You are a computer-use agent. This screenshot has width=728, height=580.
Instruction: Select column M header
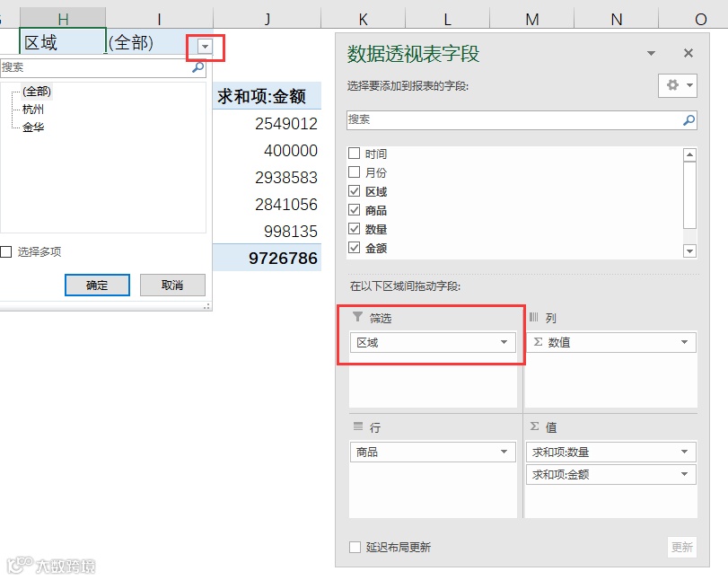[532, 19]
